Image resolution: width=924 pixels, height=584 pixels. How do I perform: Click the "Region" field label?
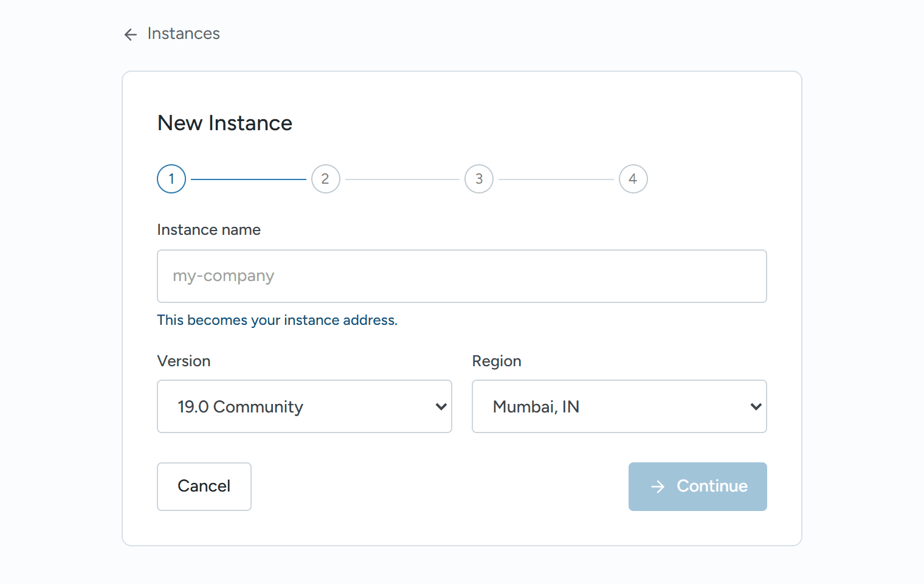click(497, 361)
